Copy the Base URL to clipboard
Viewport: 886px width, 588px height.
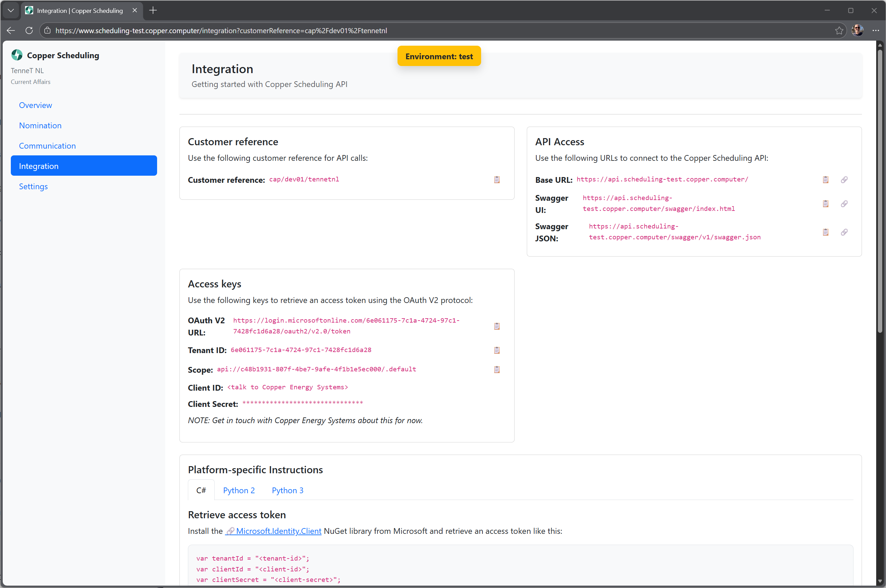825,180
